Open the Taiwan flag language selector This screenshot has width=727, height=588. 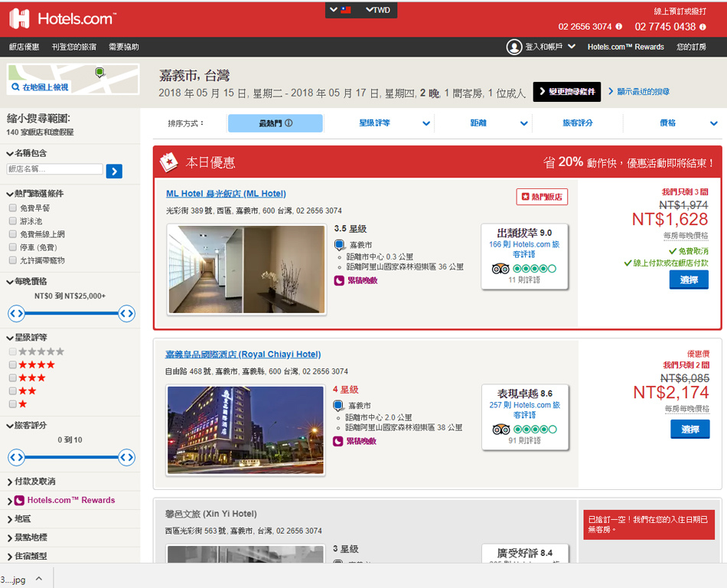pyautogui.click(x=341, y=10)
